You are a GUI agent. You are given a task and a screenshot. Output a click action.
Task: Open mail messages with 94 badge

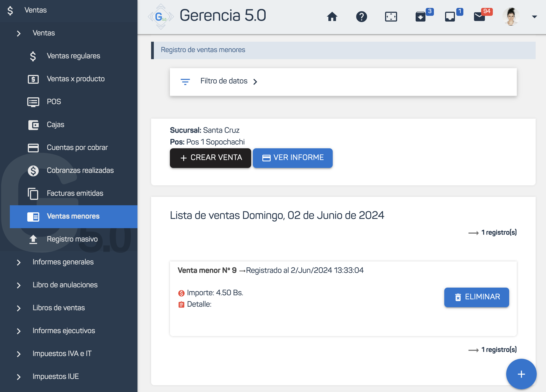[479, 17]
